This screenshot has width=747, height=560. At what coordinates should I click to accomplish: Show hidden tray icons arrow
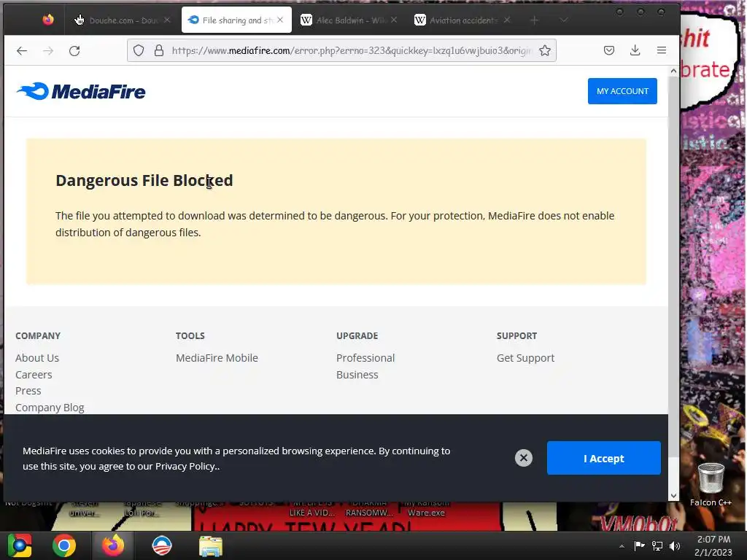[622, 546]
